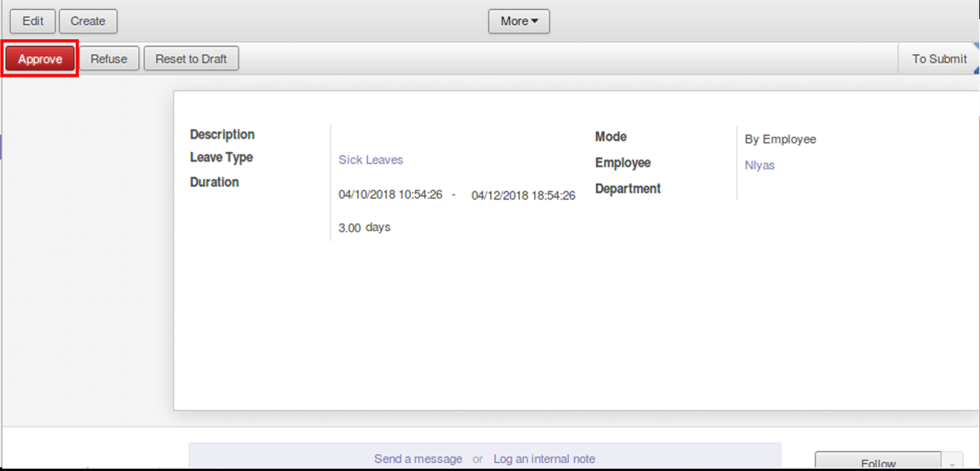Viewport: 980px width, 471px height.
Task: Click the Leave Type label
Action: (x=221, y=157)
